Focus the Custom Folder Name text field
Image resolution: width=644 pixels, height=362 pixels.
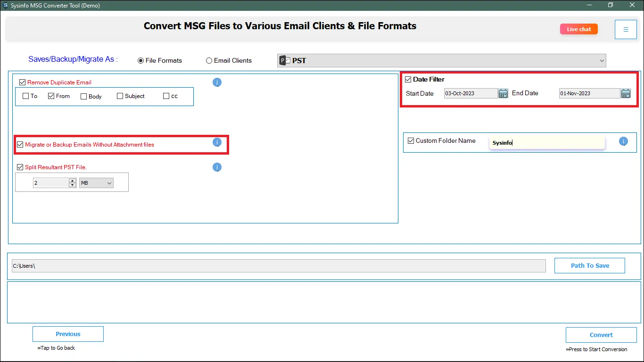547,143
